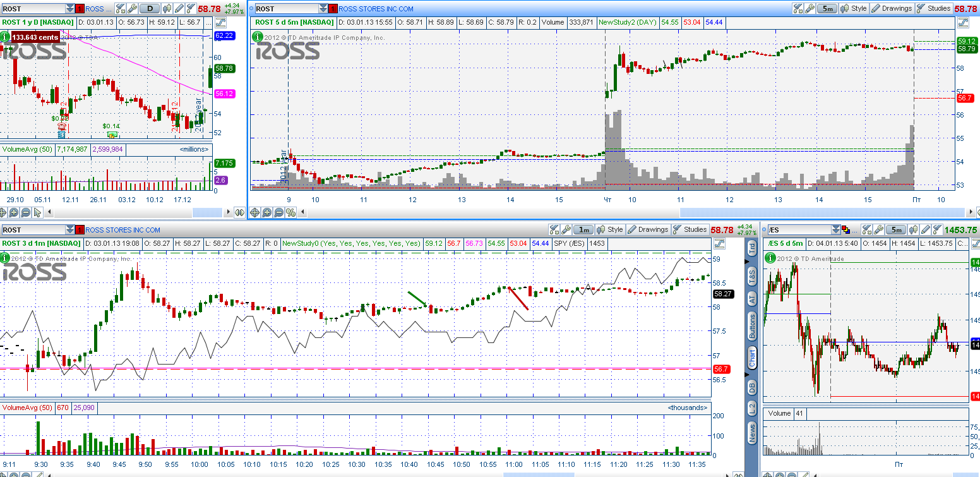Image resolution: width=980 pixels, height=477 pixels.
Task: Open share icon in top-left ROST daily chart
Action: (x=120, y=9)
